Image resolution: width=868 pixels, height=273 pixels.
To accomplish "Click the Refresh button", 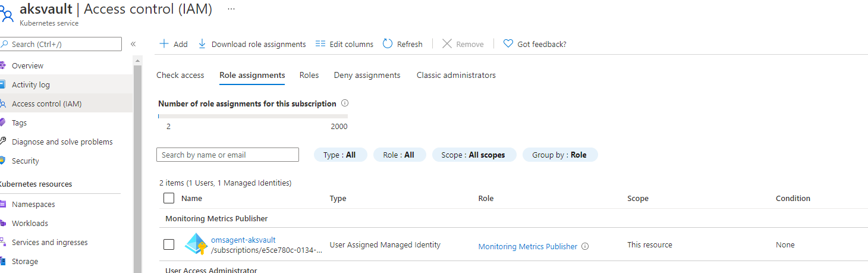I will (402, 44).
